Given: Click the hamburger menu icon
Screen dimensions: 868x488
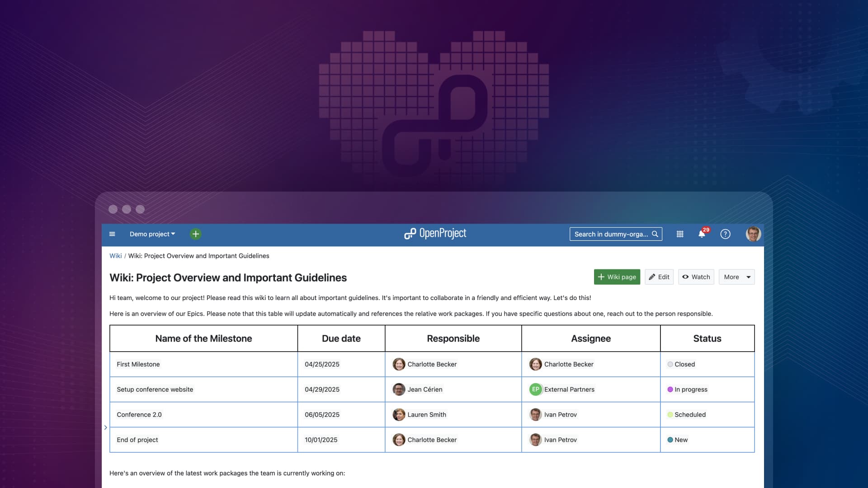Looking at the screenshot, I should tap(112, 234).
